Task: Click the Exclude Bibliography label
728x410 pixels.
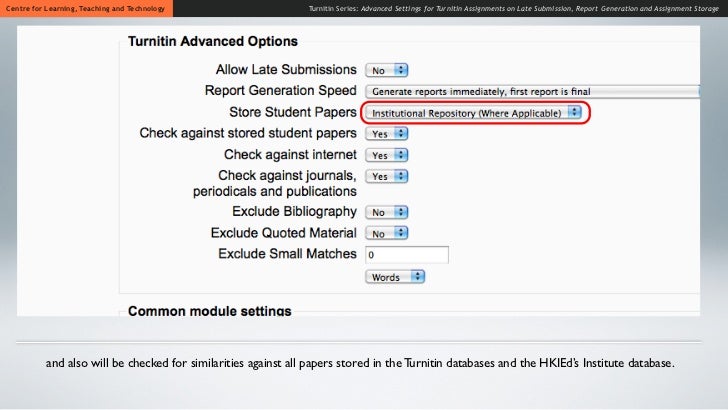Action: [294, 212]
